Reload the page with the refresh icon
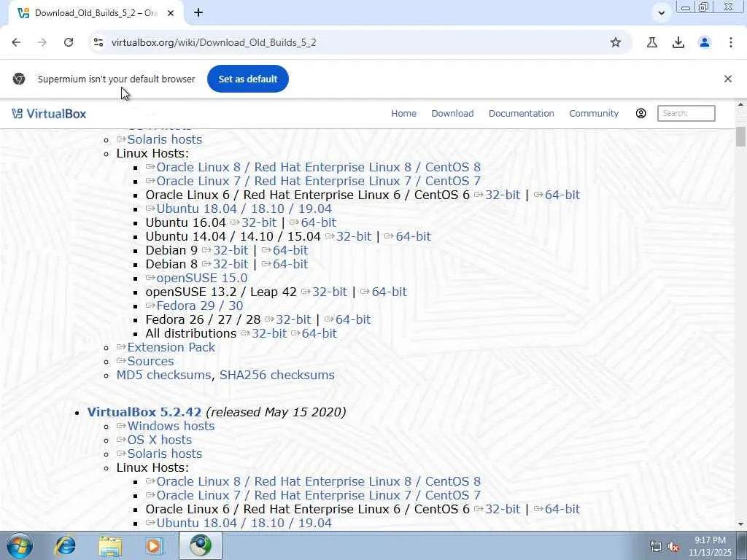Viewport: 747px width, 560px height. click(x=69, y=42)
